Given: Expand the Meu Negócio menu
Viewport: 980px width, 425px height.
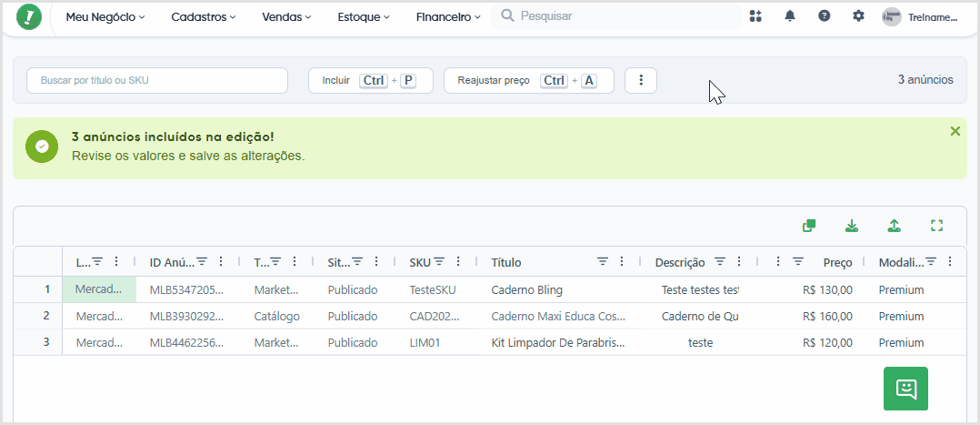Looking at the screenshot, I should coord(105,17).
